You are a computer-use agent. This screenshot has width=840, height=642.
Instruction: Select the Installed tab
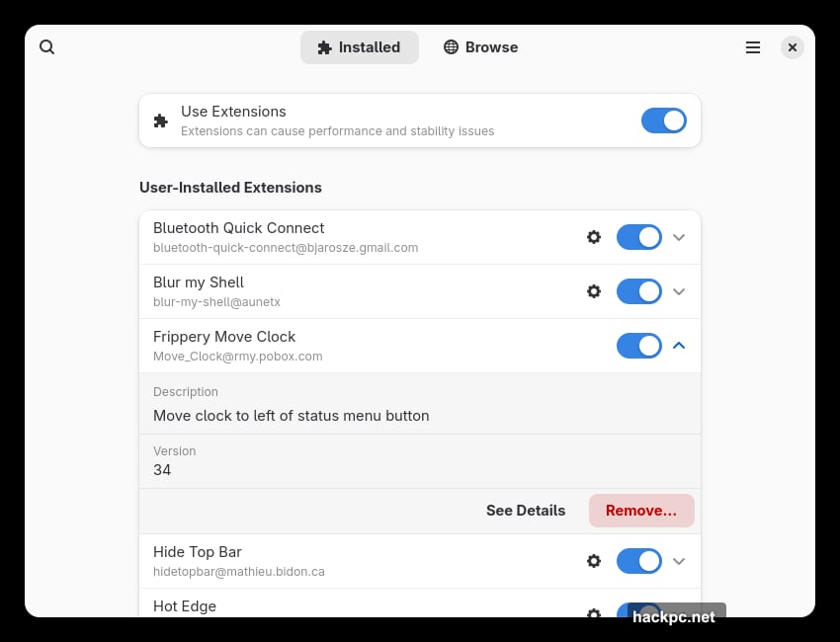coord(359,47)
